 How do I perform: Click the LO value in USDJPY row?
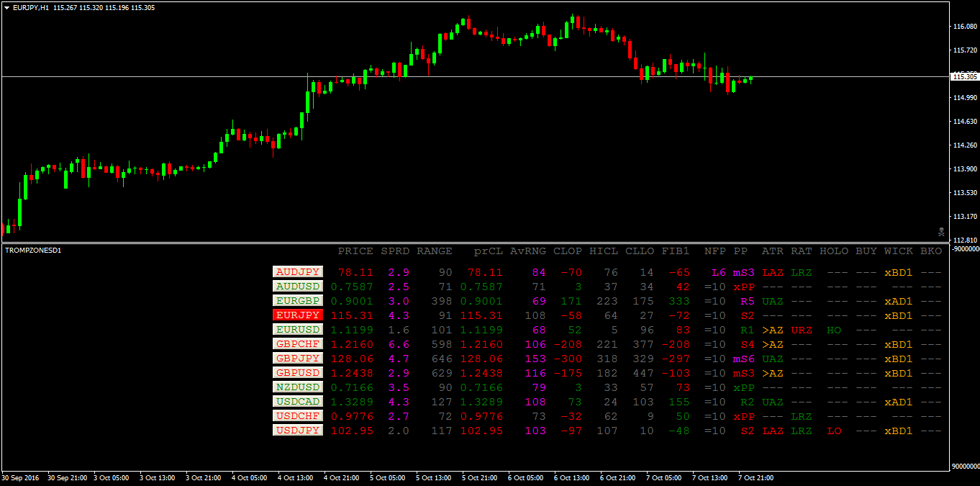[834, 431]
